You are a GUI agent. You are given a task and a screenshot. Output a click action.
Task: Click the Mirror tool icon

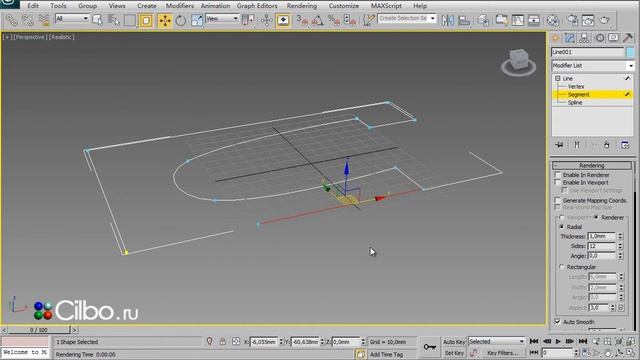pos(448,20)
